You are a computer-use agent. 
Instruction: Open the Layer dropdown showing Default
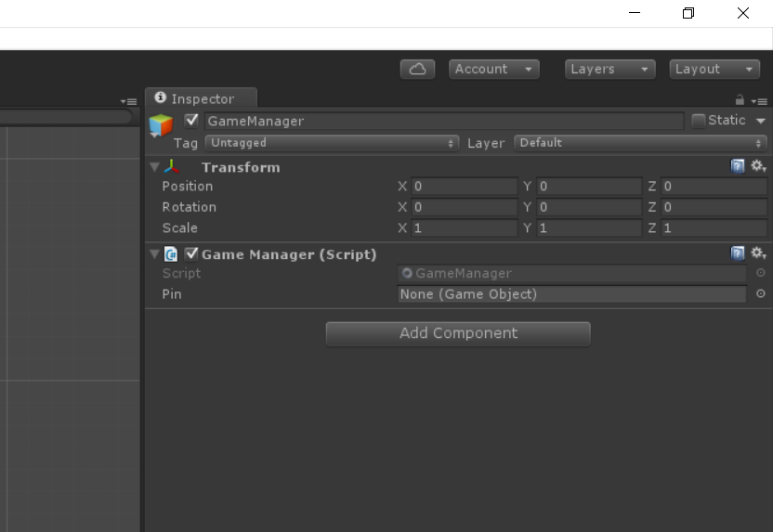640,143
